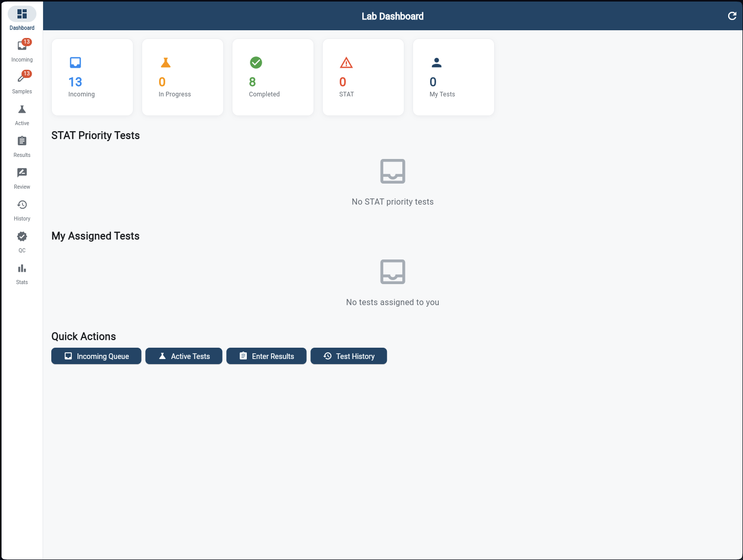This screenshot has width=743, height=560.
Task: Click the Incoming summary card showing 13
Action: tap(92, 77)
